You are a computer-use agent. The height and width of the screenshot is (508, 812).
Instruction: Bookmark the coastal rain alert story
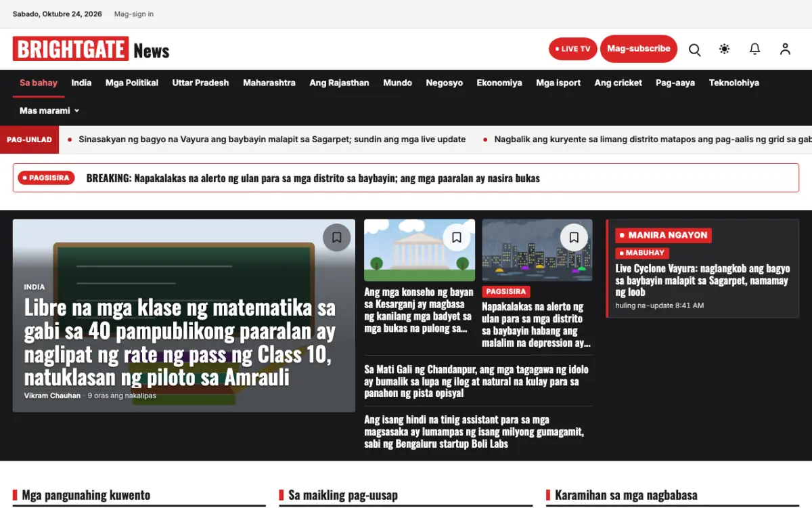click(x=574, y=238)
